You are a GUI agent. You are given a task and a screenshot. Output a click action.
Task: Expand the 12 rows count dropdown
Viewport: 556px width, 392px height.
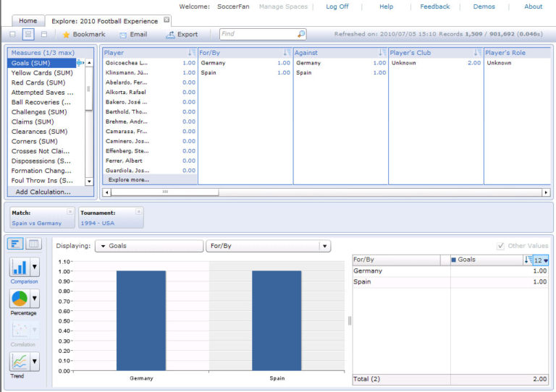pyautogui.click(x=541, y=260)
